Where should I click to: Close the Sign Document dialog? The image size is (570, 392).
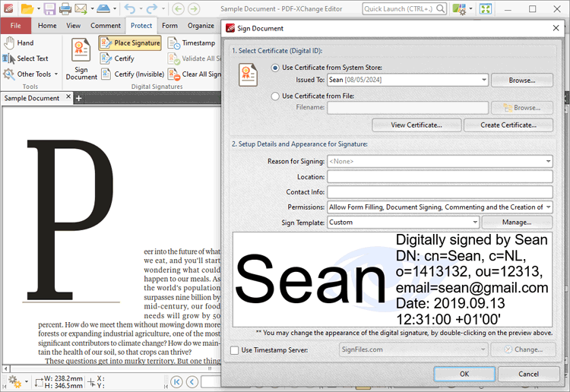(556, 28)
